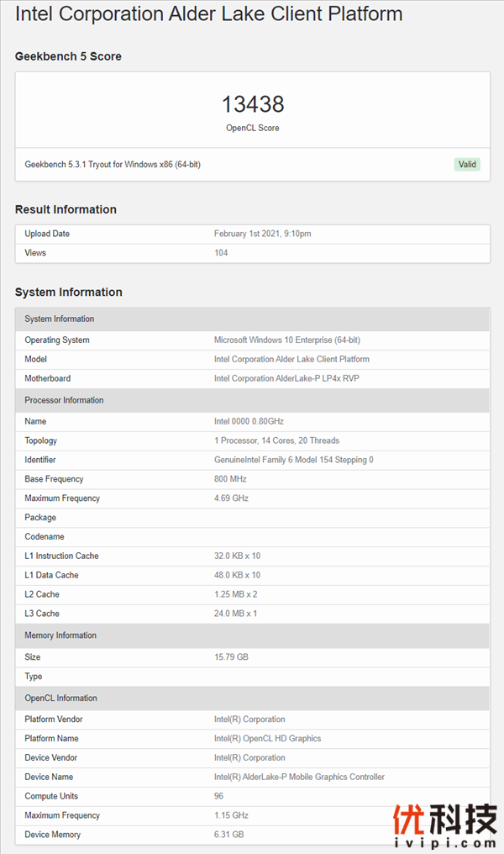Click the System Information section heading
504x854 pixels.
pos(69,293)
